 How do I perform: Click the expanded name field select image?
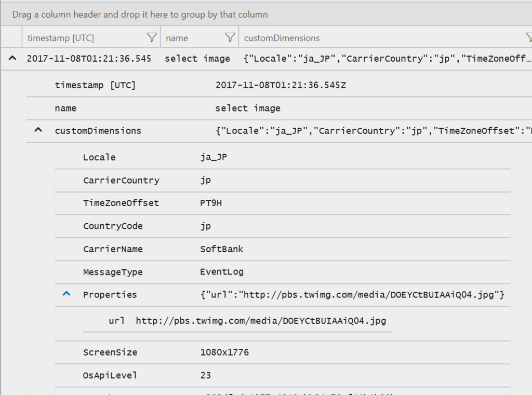coord(248,108)
